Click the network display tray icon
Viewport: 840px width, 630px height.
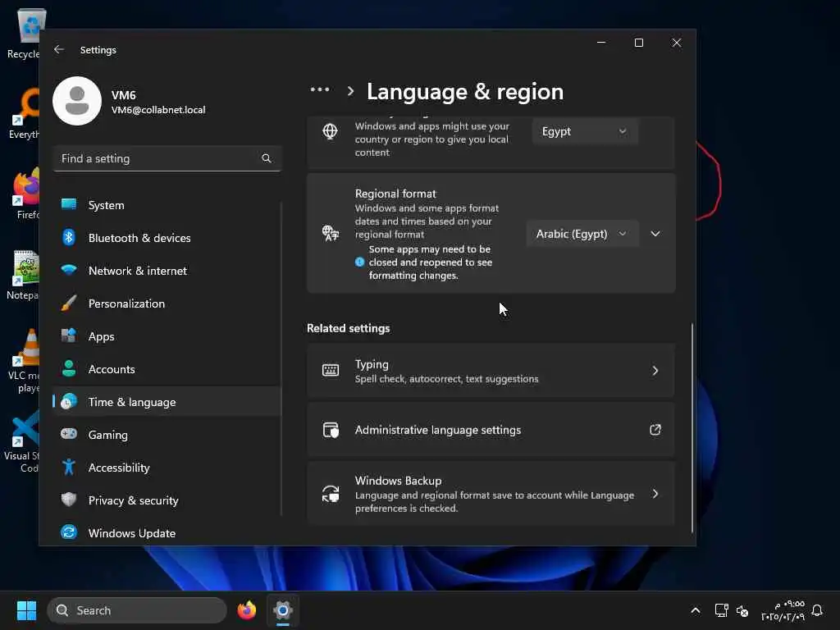coord(721,610)
